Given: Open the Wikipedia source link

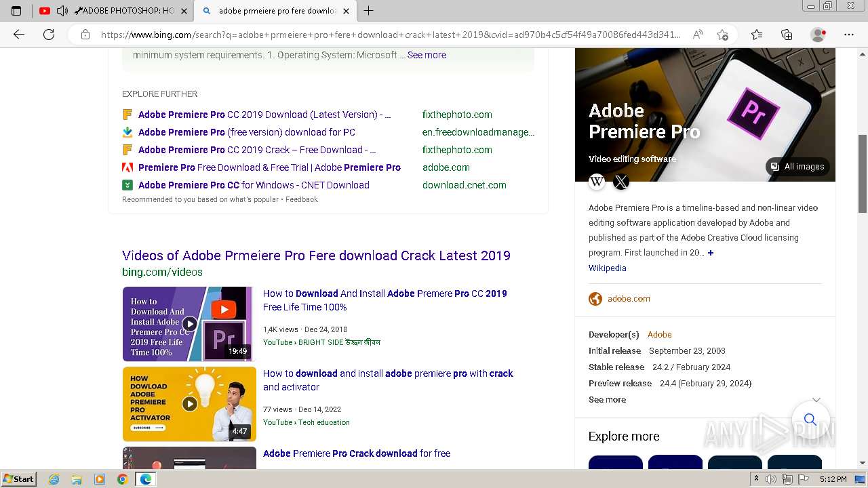Looking at the screenshot, I should pyautogui.click(x=608, y=268).
